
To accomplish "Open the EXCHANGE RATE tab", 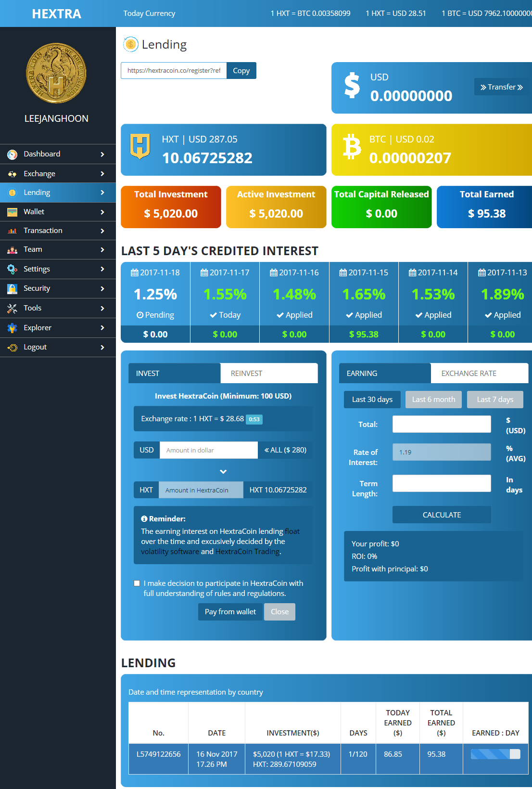I will [x=480, y=373].
